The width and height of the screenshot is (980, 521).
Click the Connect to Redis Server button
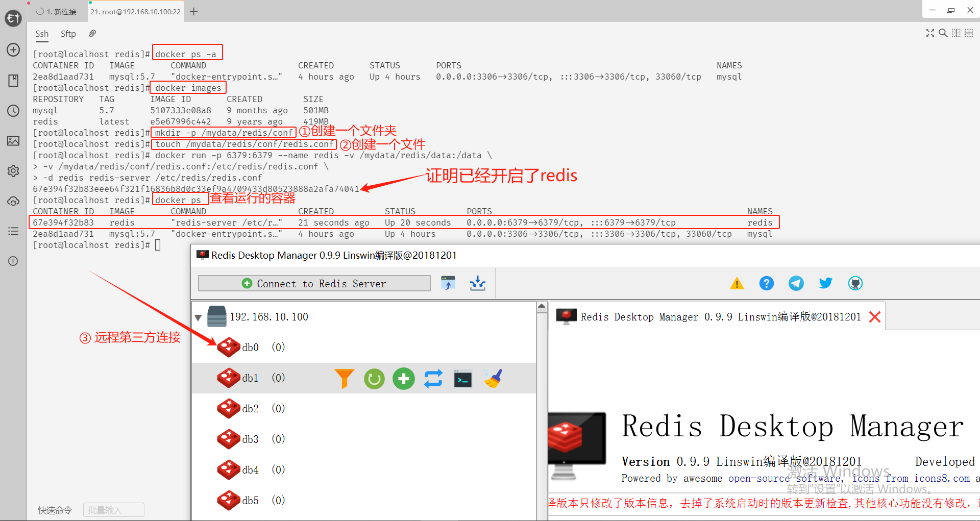(x=314, y=283)
